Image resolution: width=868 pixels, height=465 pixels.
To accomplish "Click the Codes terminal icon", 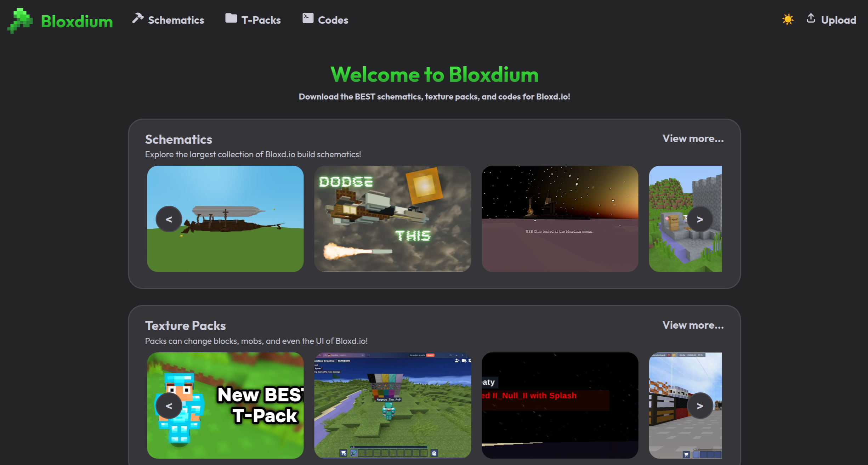I will (308, 18).
